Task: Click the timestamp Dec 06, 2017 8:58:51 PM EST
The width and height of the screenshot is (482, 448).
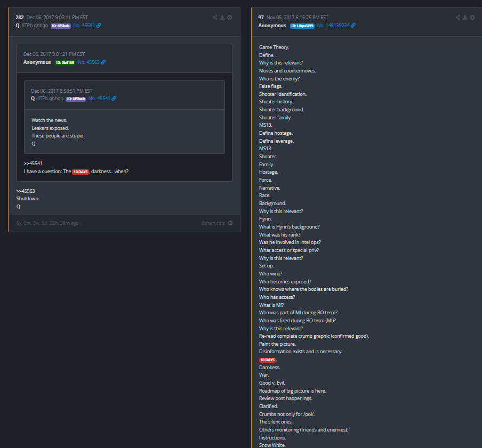Action: [x=61, y=91]
